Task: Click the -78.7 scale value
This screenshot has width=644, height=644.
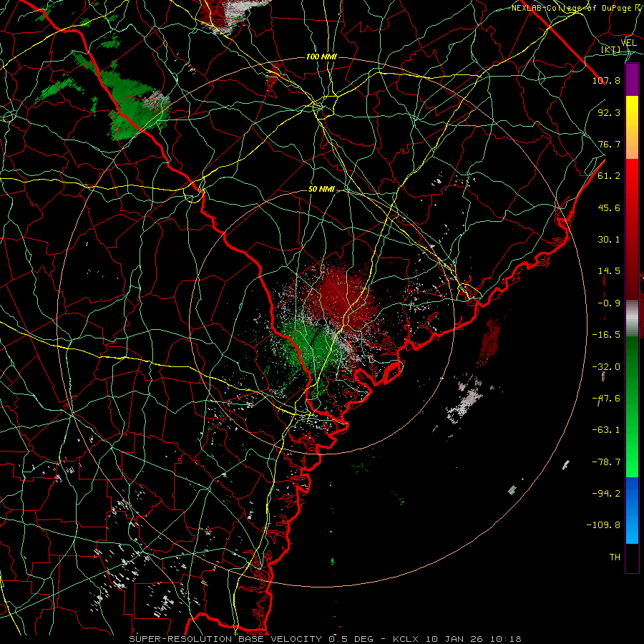Action: (x=606, y=462)
